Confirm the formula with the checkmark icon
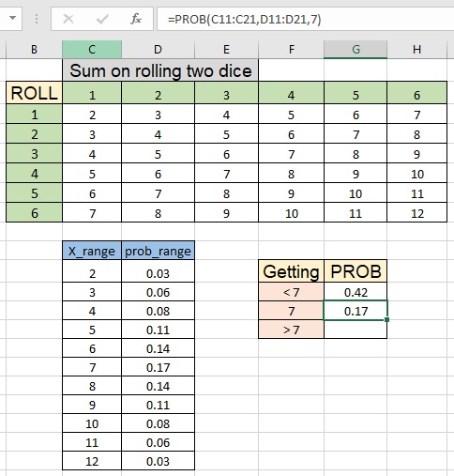The height and width of the screenshot is (476, 454). click(102, 19)
